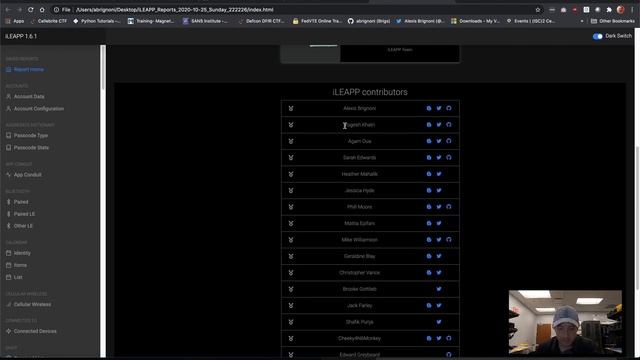Open Yogesh Khatri's Twitter icon
Screen dimensions: 640x360
[x=439, y=125]
